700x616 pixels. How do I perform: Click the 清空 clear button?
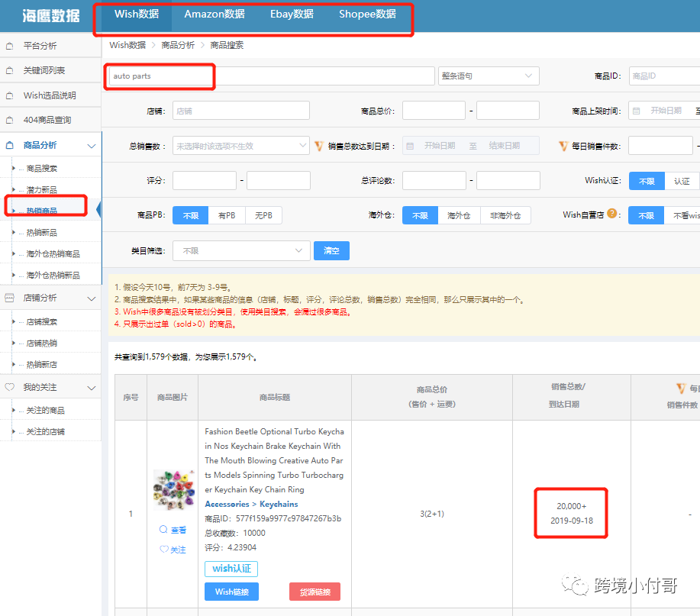click(x=331, y=250)
